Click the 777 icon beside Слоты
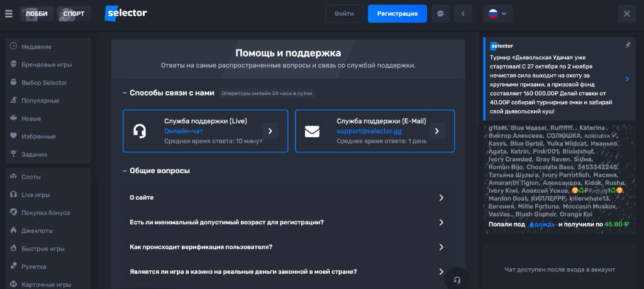This screenshot has width=644, height=289. [x=13, y=176]
